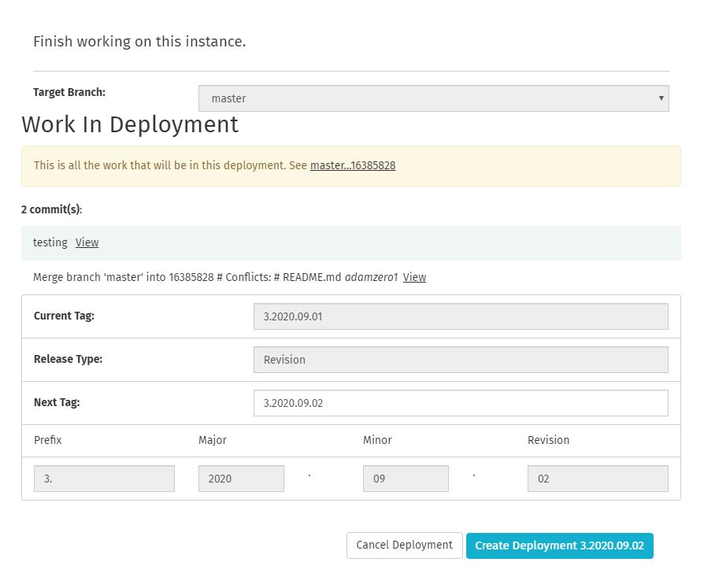View the 'testing' commit
The image size is (704, 588).
(x=87, y=243)
